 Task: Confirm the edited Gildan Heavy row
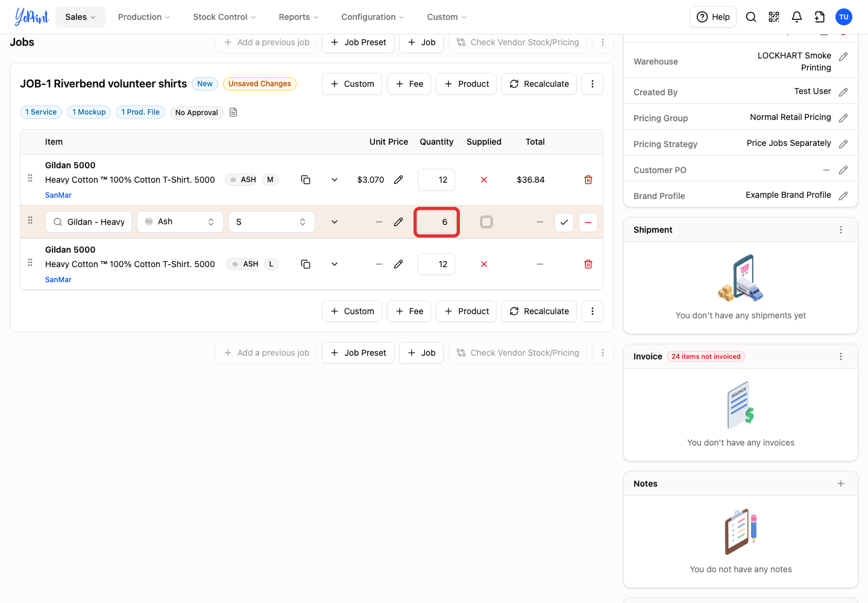pos(564,222)
